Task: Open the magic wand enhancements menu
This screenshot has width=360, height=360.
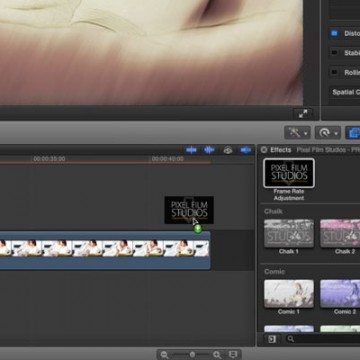Action: pyautogui.click(x=297, y=133)
